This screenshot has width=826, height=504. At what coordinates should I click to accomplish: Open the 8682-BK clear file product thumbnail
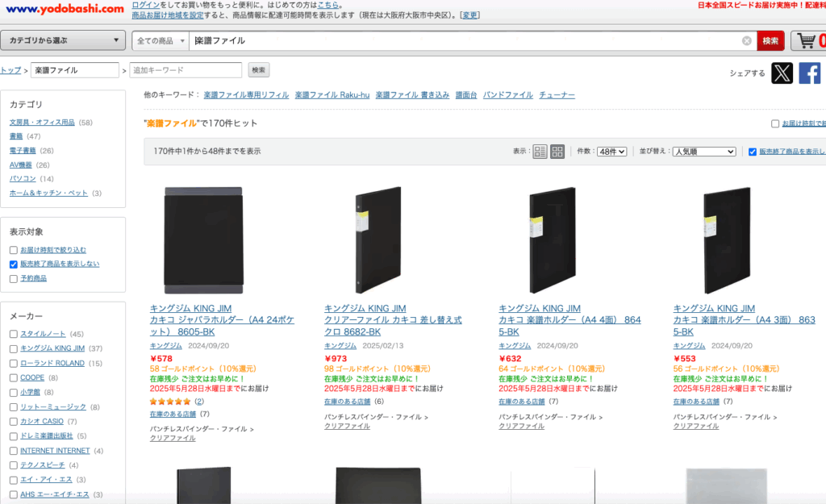(379, 241)
